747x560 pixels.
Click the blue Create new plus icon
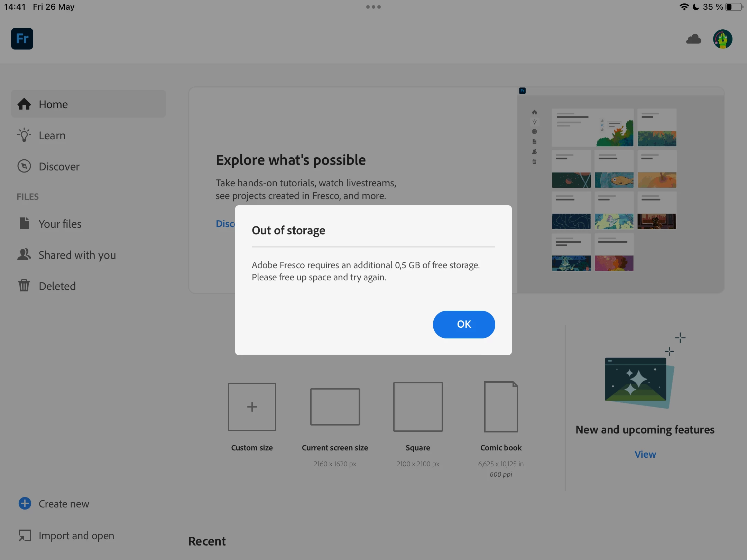pyautogui.click(x=25, y=503)
